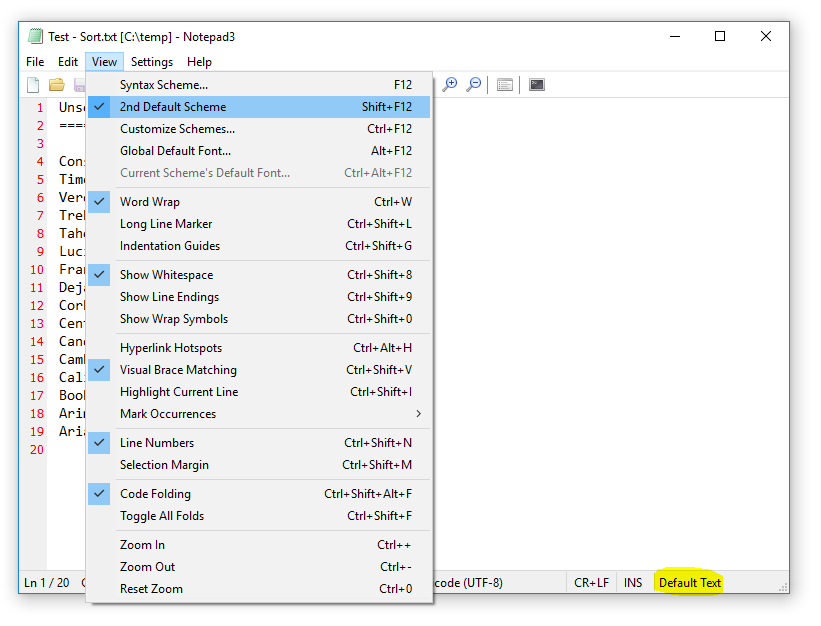821x626 pixels.
Task: Click line number 20 in margin
Action: (x=37, y=450)
